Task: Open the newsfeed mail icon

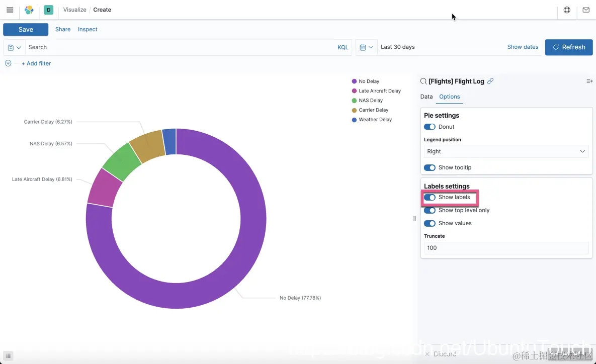Action: point(586,10)
